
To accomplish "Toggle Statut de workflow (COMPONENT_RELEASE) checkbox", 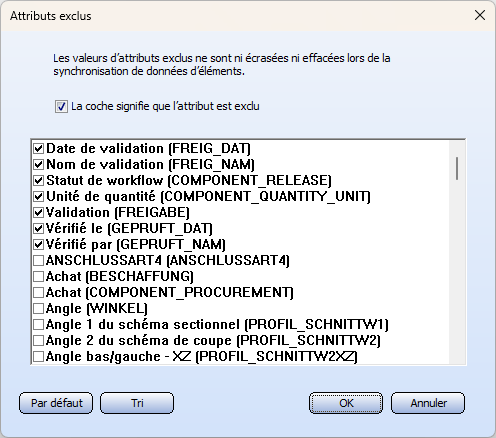I will click(x=38, y=180).
